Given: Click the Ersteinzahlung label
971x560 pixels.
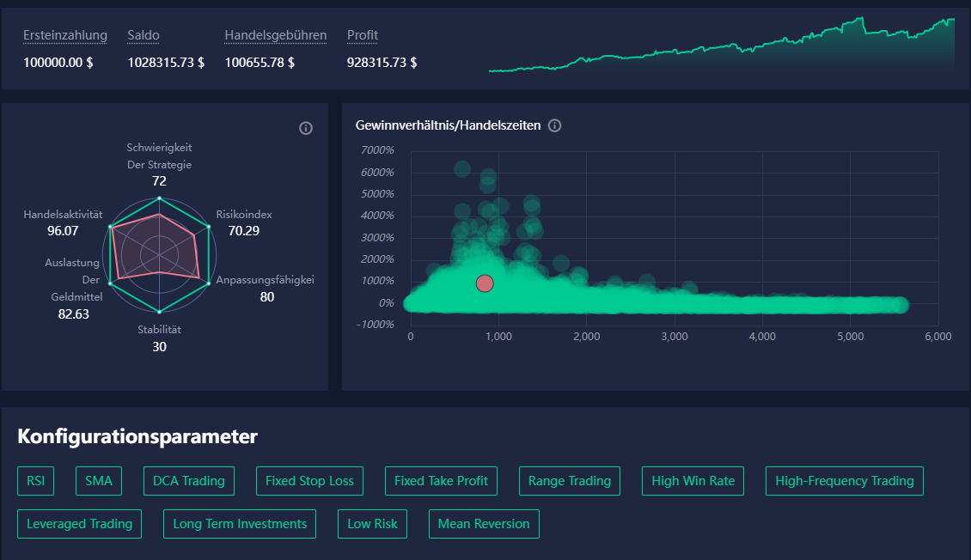Looking at the screenshot, I should coord(65,35).
